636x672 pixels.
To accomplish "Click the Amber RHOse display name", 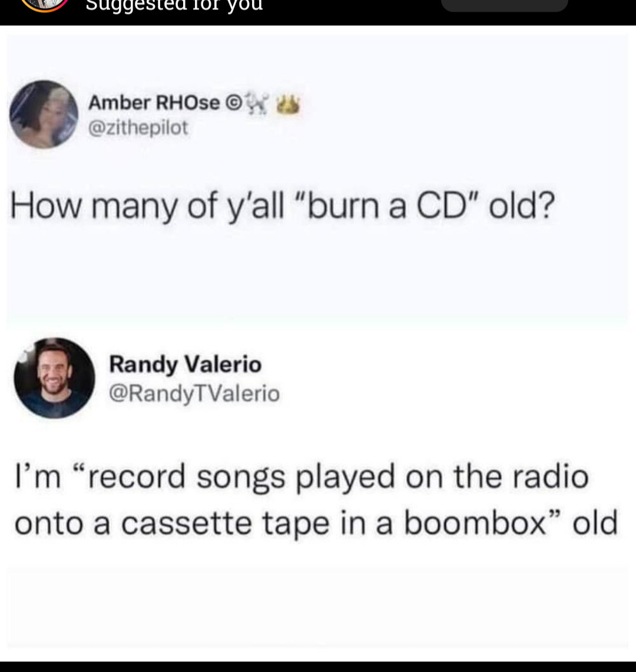I will pyautogui.click(x=154, y=103).
